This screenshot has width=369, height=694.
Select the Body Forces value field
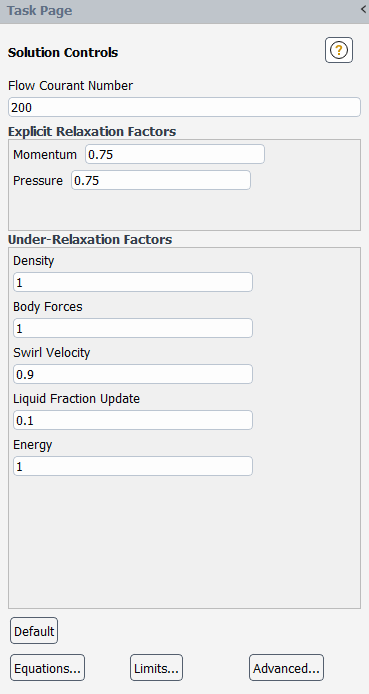click(133, 328)
